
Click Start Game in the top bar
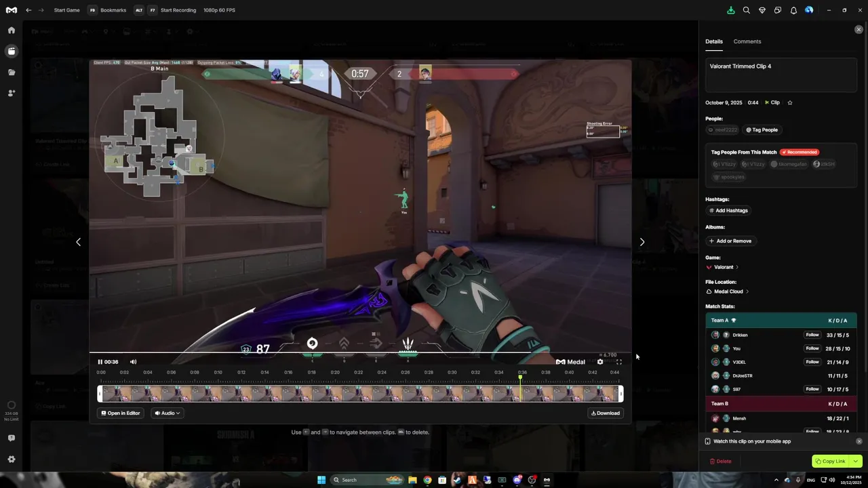[x=66, y=10]
